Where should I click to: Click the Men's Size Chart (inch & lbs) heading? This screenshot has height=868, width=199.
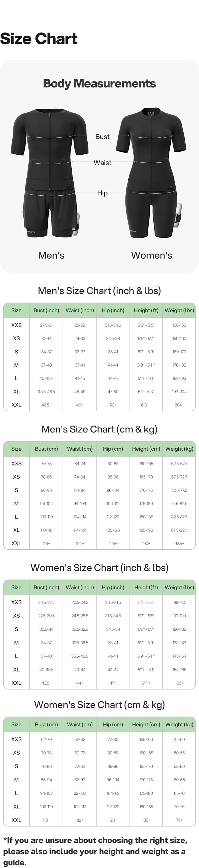[x=100, y=291]
